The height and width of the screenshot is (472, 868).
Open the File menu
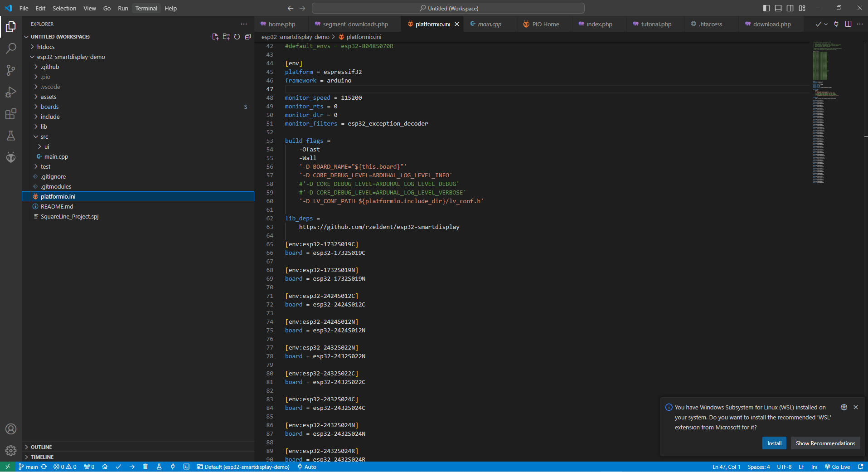coord(24,8)
